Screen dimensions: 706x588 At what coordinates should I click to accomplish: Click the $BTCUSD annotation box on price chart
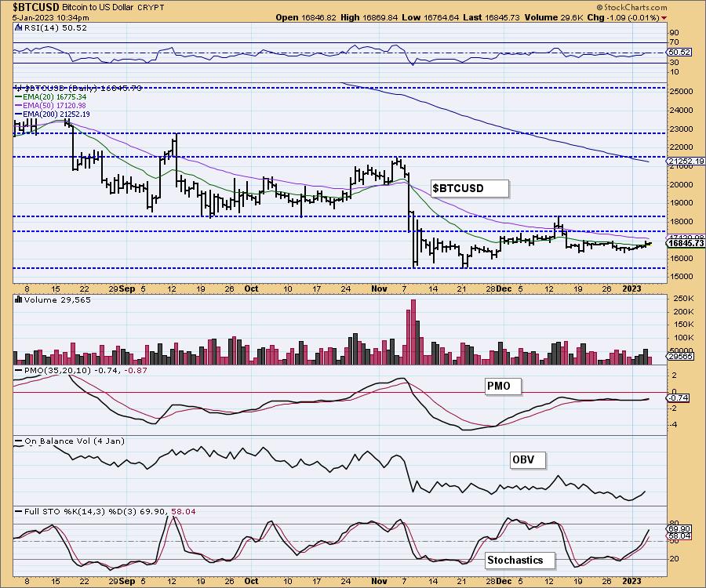(x=470, y=188)
